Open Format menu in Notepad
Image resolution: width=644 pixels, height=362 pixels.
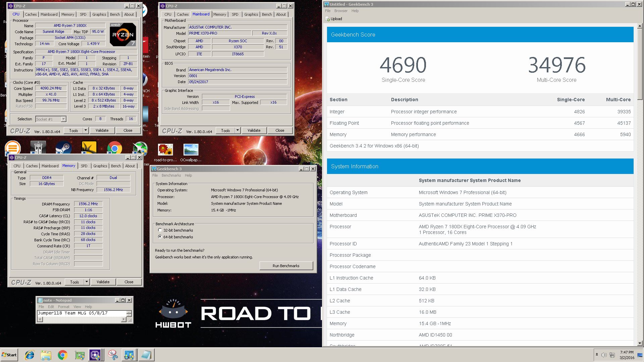[64, 307]
